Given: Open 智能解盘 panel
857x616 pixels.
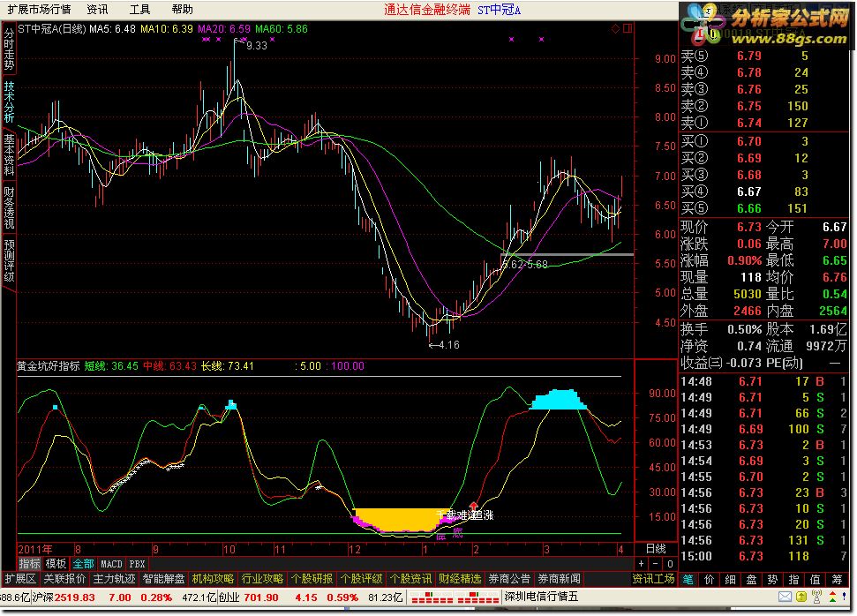Looking at the screenshot, I should point(163,579).
